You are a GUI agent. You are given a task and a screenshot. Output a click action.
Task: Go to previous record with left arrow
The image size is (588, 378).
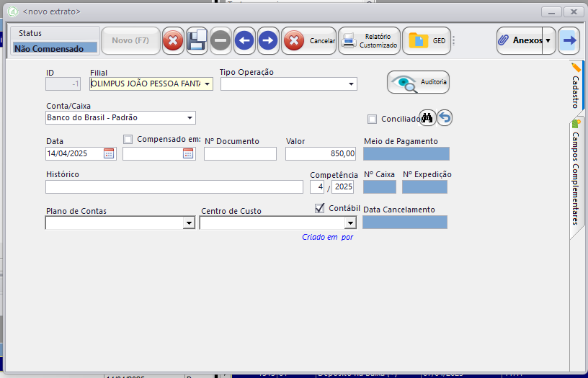click(x=244, y=40)
